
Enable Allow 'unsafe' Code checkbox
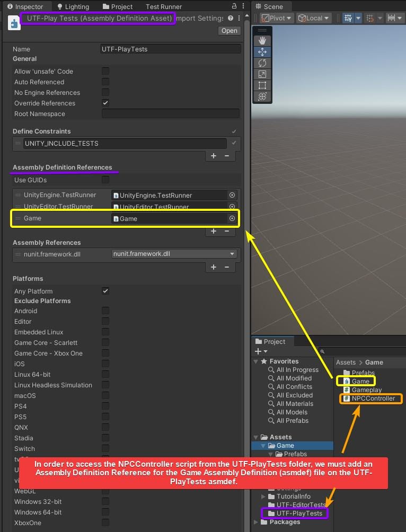pos(105,71)
